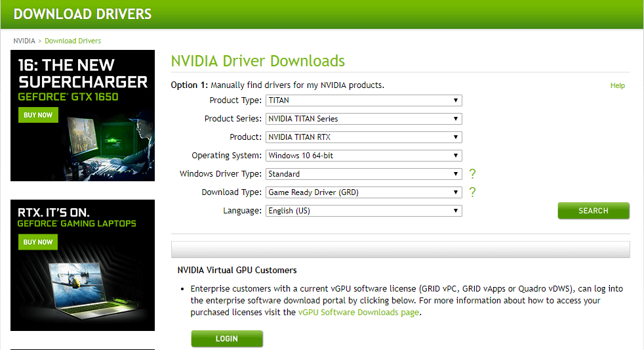Open the GTX 1650 Supercharger banner image

[83, 116]
